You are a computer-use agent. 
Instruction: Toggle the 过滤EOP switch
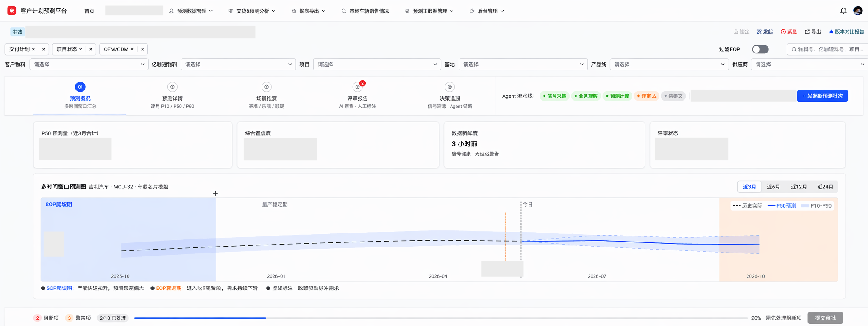760,49
